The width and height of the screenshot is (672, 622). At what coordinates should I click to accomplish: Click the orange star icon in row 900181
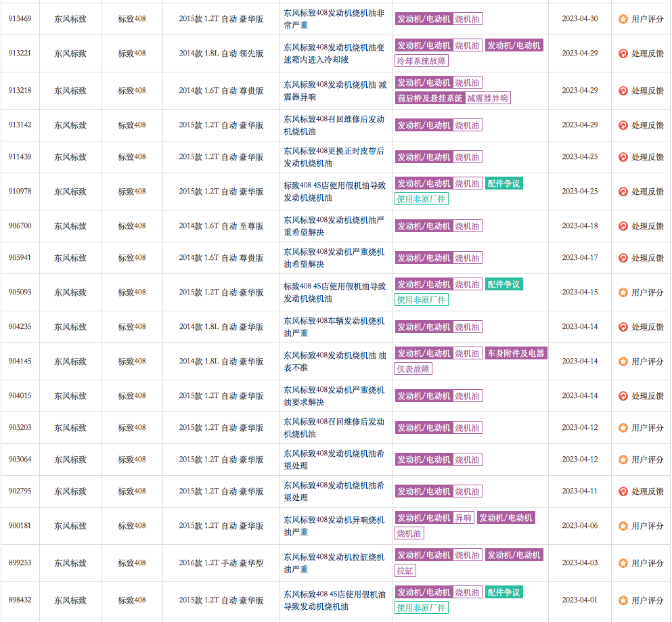[623, 526]
